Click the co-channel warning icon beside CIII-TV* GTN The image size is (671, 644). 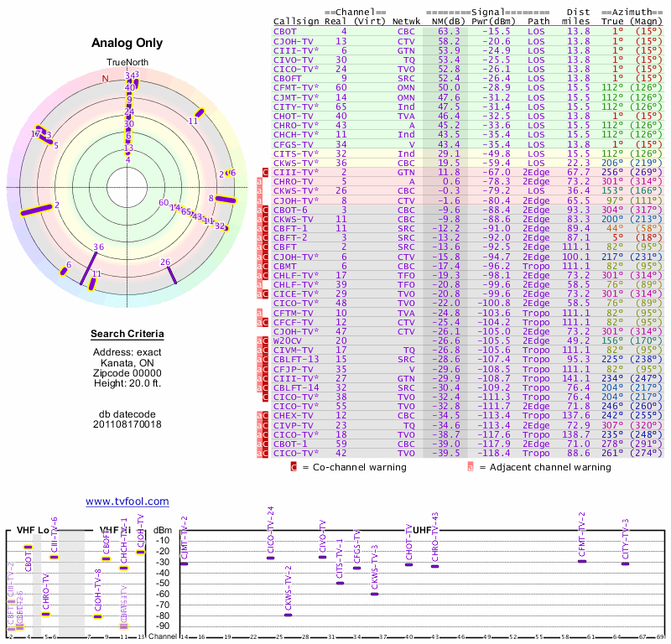(266, 172)
